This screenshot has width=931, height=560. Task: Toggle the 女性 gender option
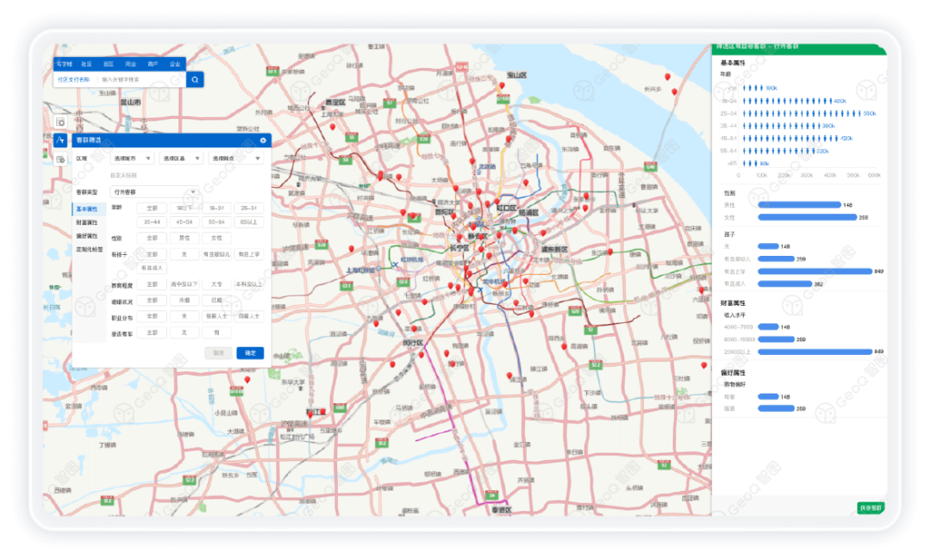click(x=216, y=238)
